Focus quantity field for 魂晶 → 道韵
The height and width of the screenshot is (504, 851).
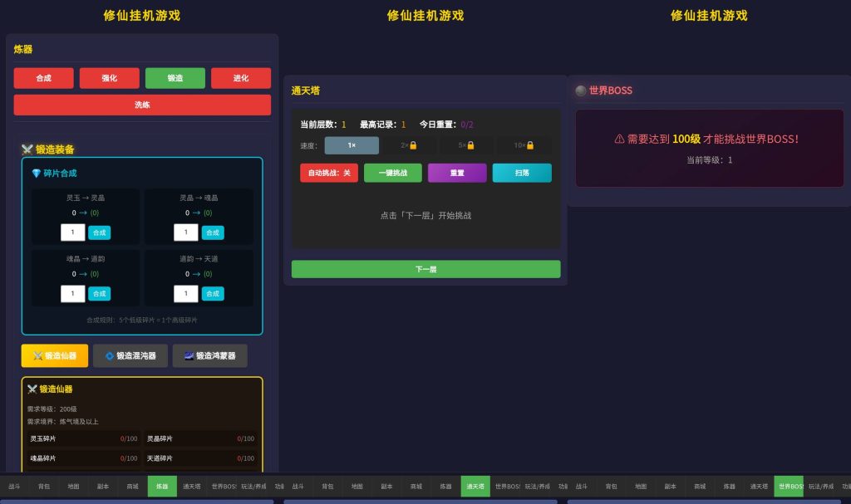click(73, 293)
